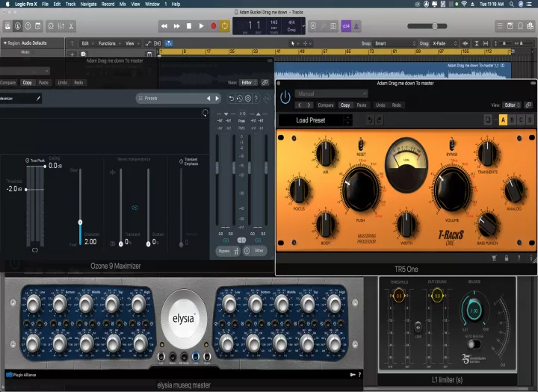This screenshot has width=538, height=392.
Task: Open the Snap Smart dropdown
Action: [395, 43]
